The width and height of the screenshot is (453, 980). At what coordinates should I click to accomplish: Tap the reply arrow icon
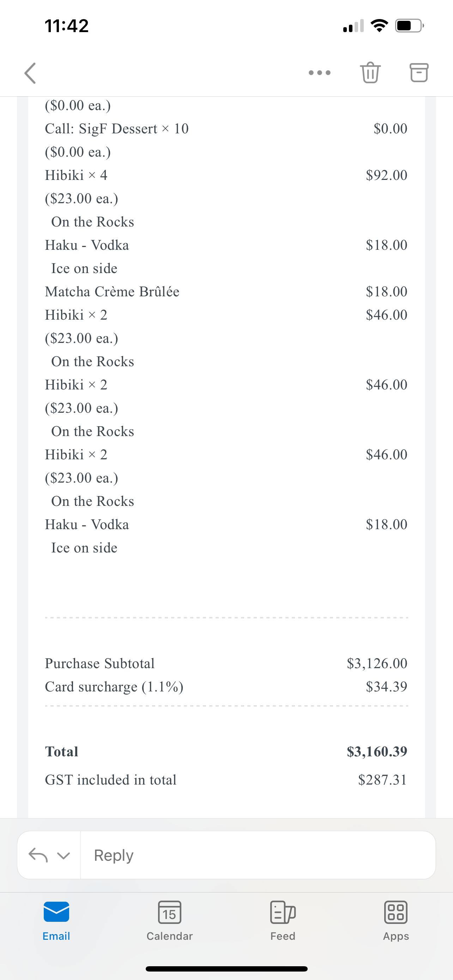pos(38,855)
